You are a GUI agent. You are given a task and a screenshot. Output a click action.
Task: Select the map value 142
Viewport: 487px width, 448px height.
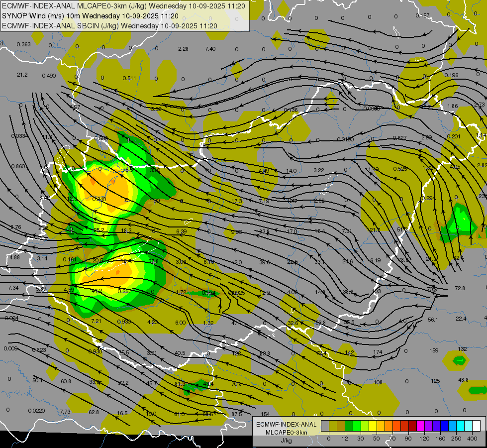(349, 352)
